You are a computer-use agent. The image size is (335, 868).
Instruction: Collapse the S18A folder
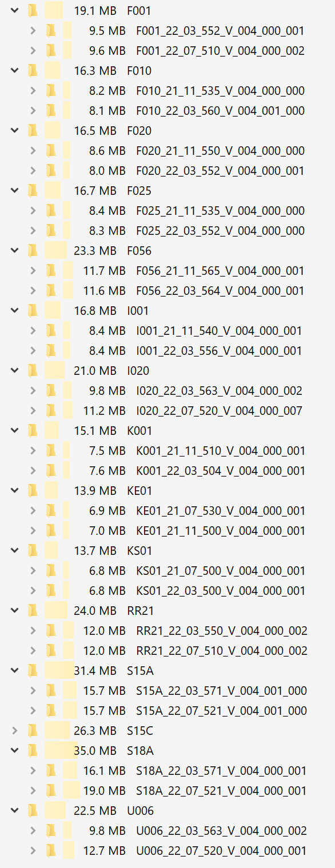pos(14,750)
